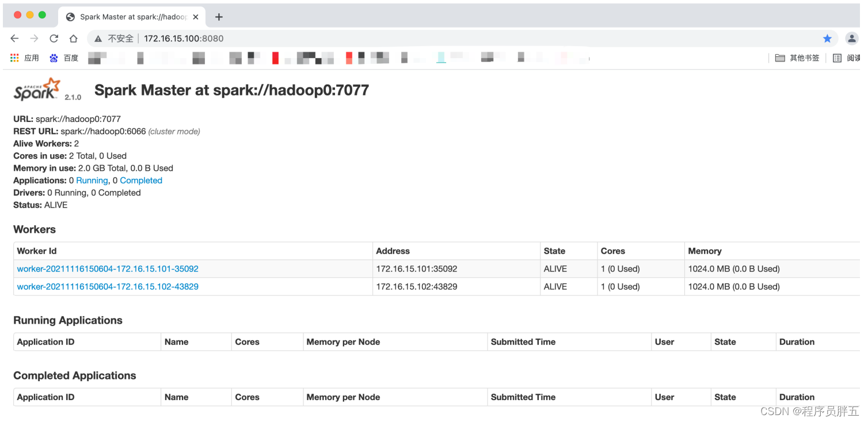Viewport: 868px width, 422px height.
Task: Click the browser back arrow
Action: 15,39
